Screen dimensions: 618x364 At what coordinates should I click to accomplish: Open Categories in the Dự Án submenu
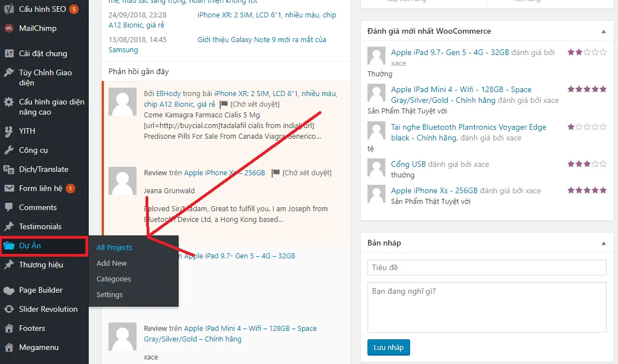(113, 279)
